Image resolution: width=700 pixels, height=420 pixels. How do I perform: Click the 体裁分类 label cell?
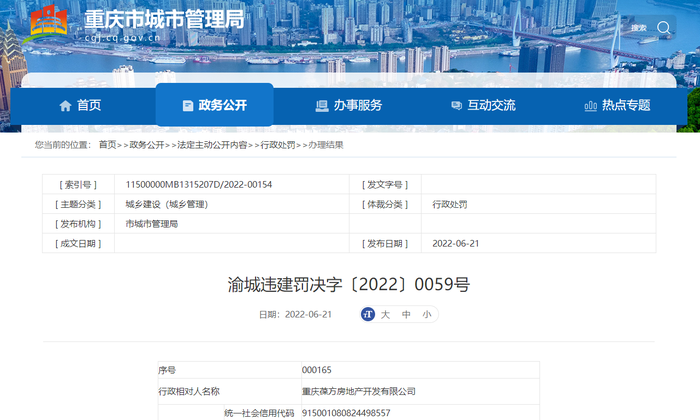click(385, 204)
